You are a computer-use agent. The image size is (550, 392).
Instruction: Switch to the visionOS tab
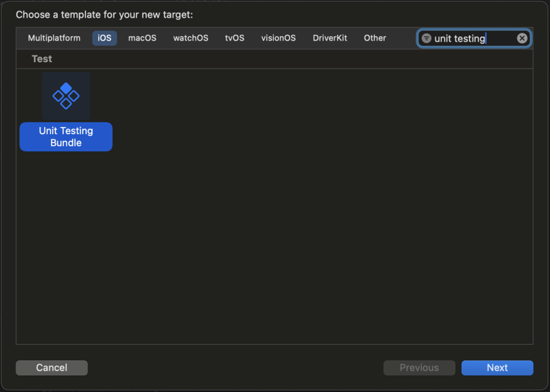(278, 38)
